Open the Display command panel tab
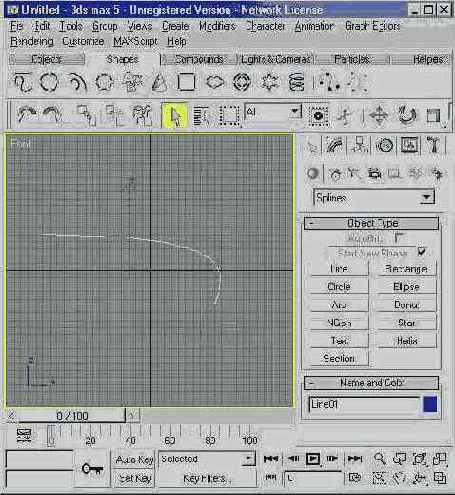This screenshot has width=455, height=495. click(x=409, y=145)
